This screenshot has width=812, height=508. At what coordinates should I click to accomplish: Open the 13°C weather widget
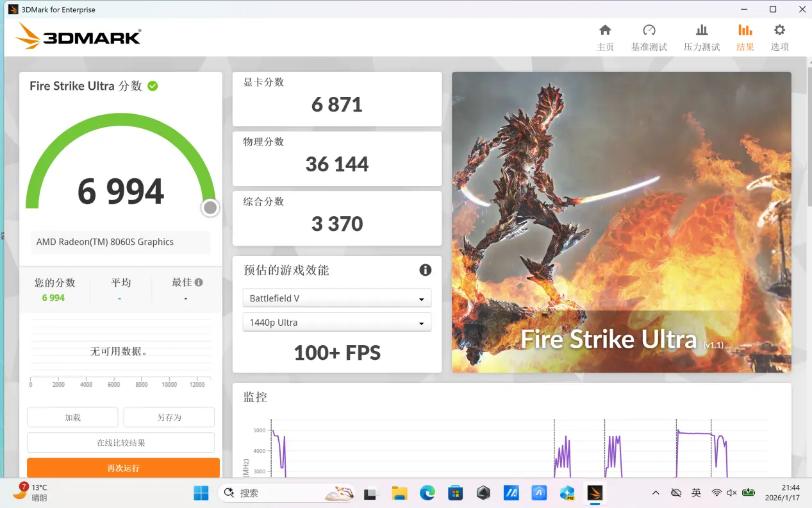pos(31,492)
